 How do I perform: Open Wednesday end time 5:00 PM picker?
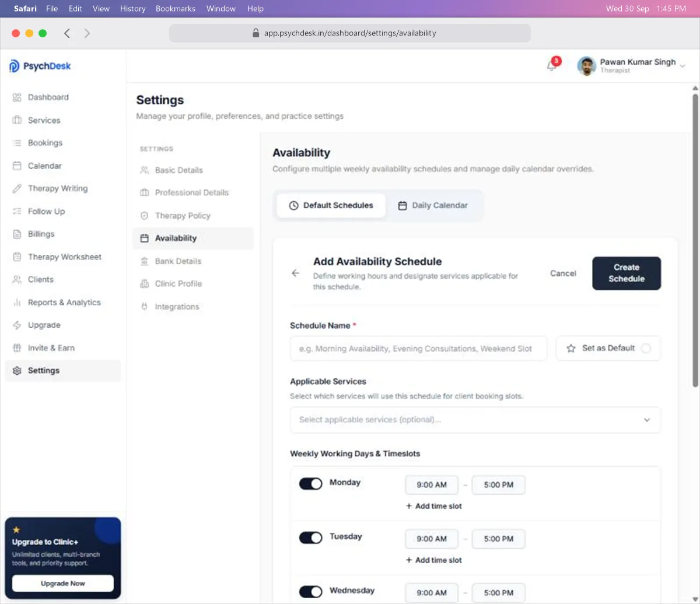[499, 592]
